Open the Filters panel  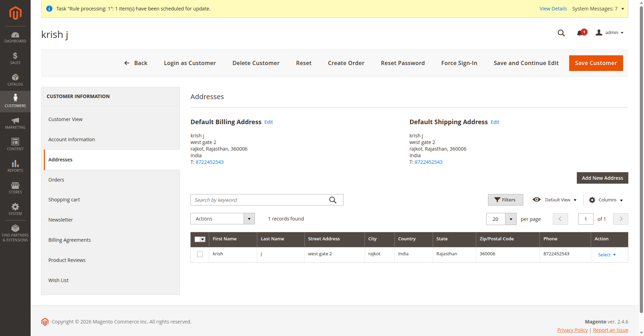coord(505,200)
